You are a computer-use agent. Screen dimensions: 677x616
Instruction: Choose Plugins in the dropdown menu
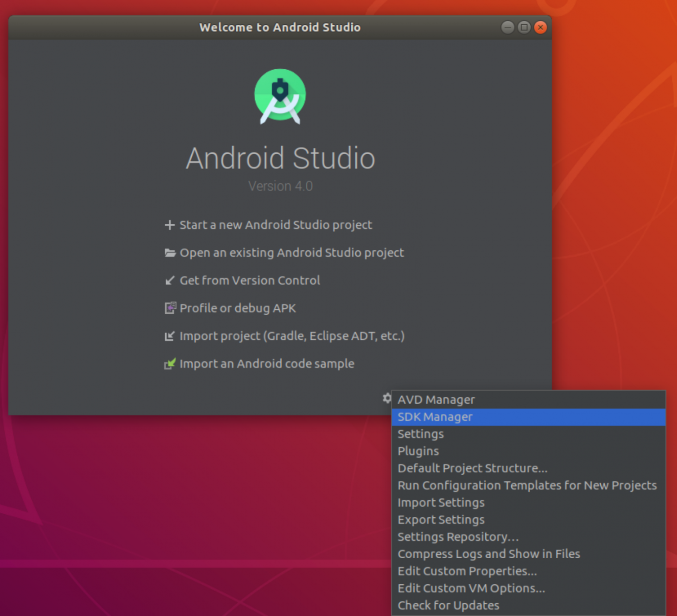418,451
